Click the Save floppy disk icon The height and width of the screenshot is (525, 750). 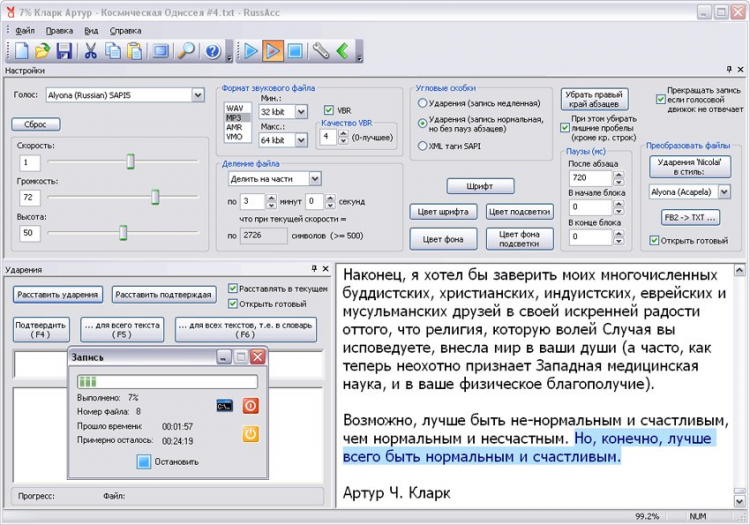tap(64, 51)
